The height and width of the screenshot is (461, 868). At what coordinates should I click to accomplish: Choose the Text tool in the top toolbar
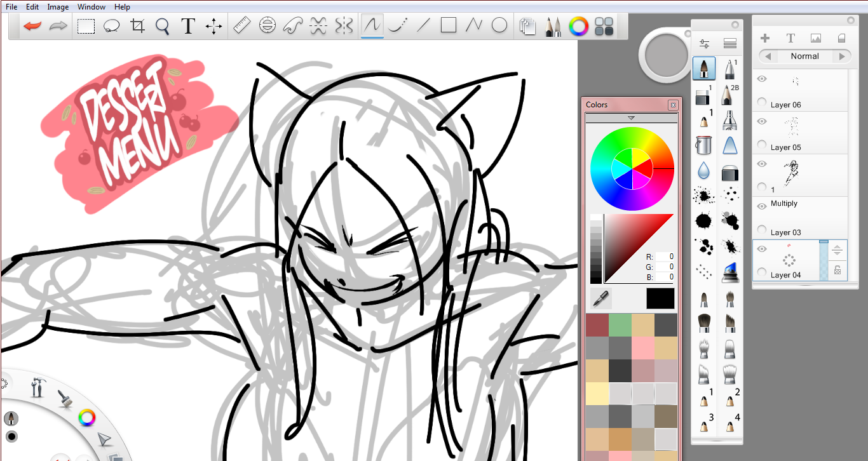(x=187, y=26)
